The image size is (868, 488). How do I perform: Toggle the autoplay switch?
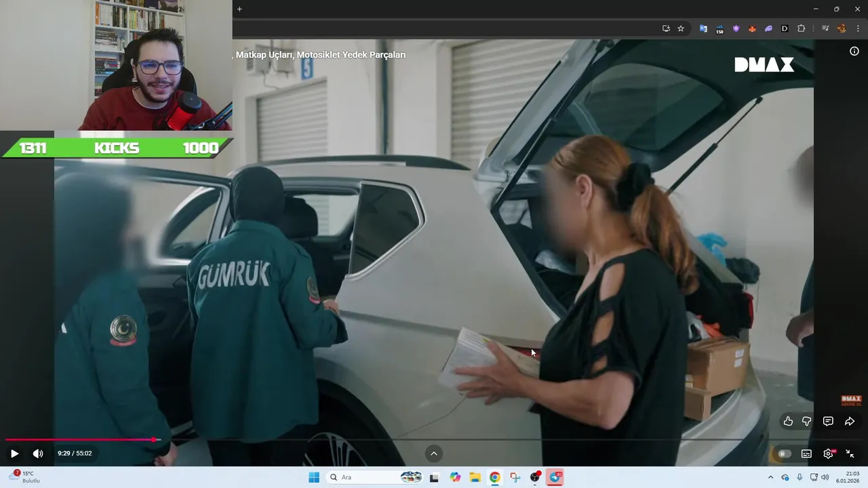click(x=784, y=453)
